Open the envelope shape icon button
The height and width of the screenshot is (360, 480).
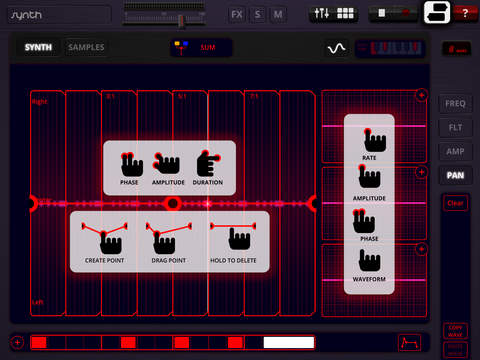coord(409,343)
